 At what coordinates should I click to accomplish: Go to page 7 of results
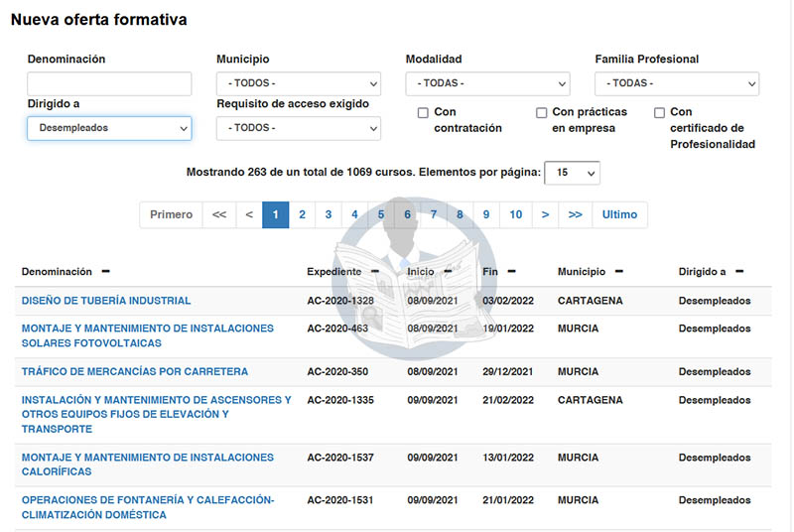click(x=434, y=214)
